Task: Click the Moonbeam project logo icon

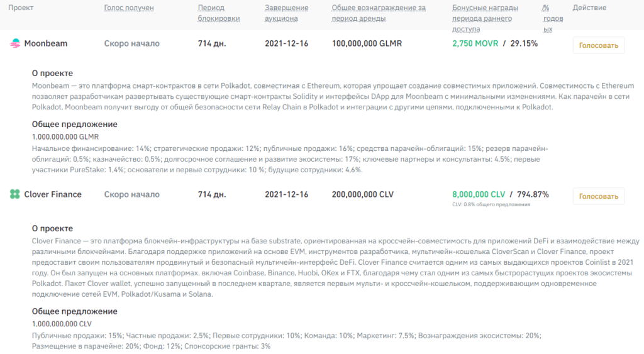Action: pyautogui.click(x=15, y=44)
